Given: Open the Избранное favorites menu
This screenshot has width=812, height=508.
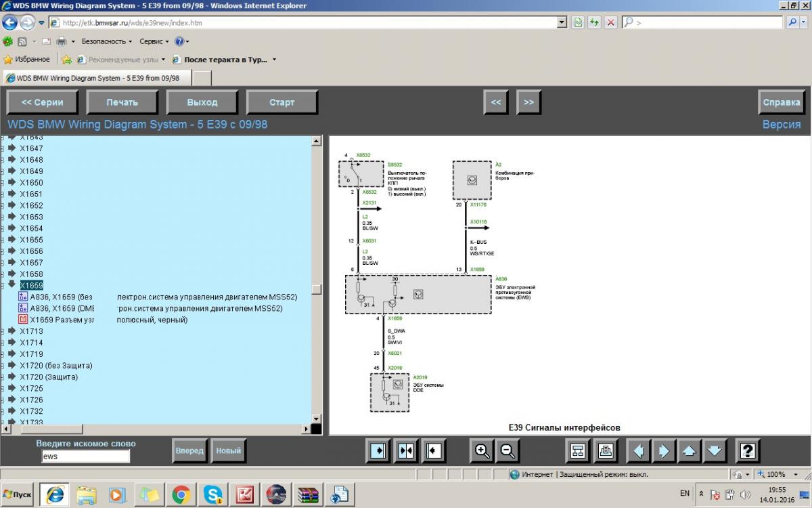Looking at the screenshot, I should point(27,60).
